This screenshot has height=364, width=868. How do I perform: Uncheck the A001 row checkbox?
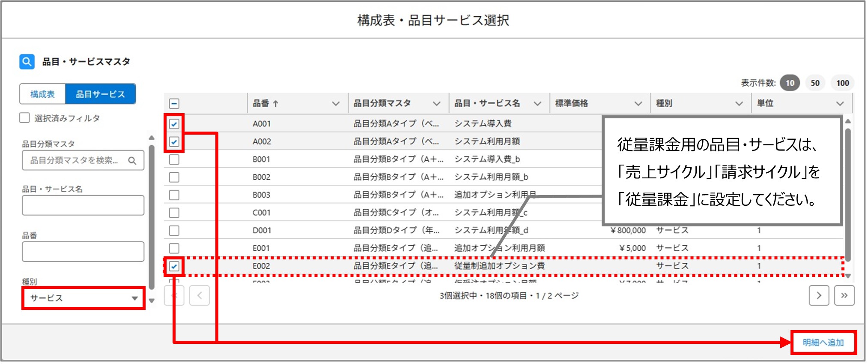(x=174, y=124)
